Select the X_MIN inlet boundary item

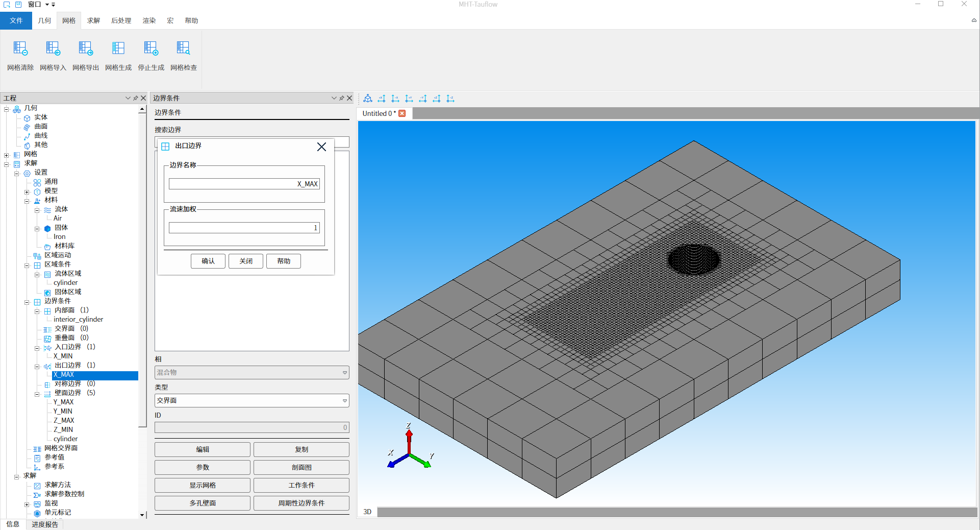[63, 356]
